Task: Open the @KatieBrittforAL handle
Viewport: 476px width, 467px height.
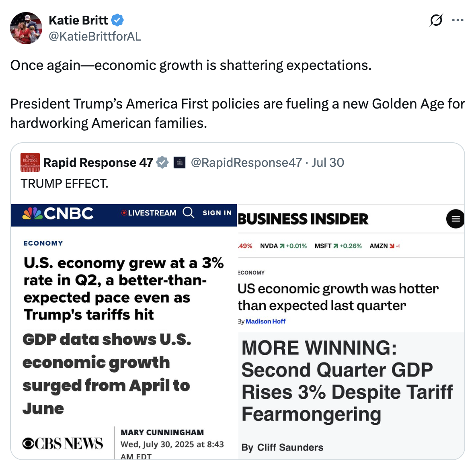Action: pos(95,37)
